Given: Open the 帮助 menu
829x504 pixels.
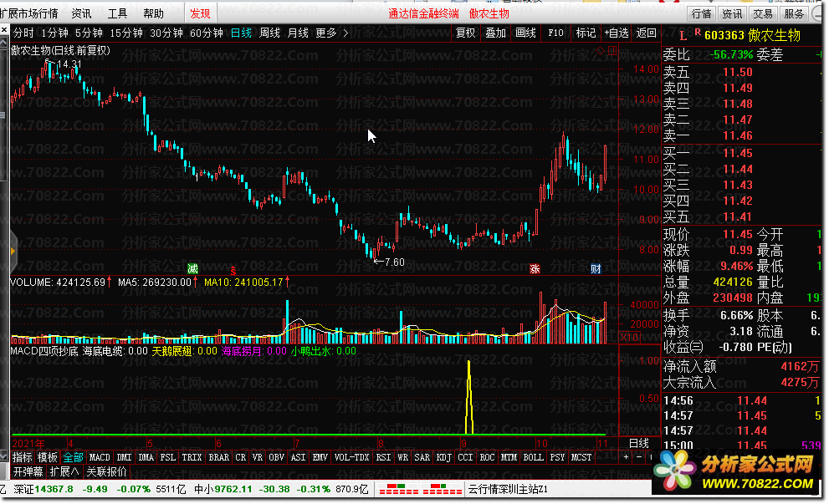Looking at the screenshot, I should (x=153, y=13).
